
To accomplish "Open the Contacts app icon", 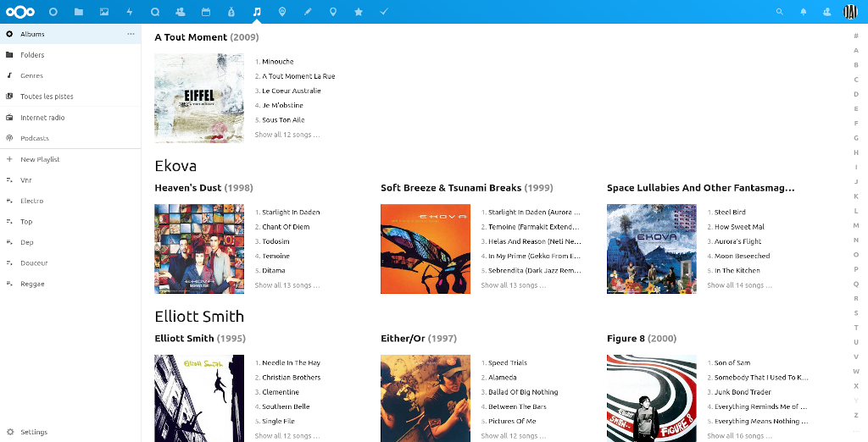I will (180, 12).
